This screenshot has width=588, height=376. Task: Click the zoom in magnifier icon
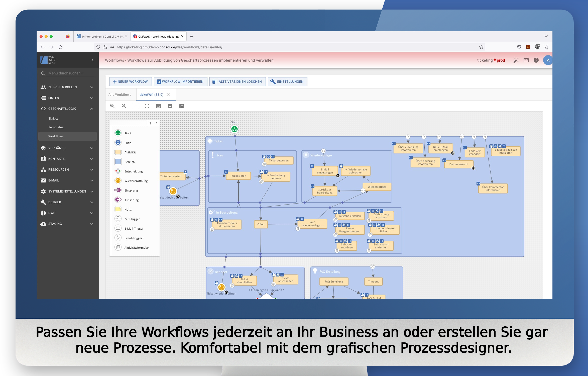[x=112, y=106]
